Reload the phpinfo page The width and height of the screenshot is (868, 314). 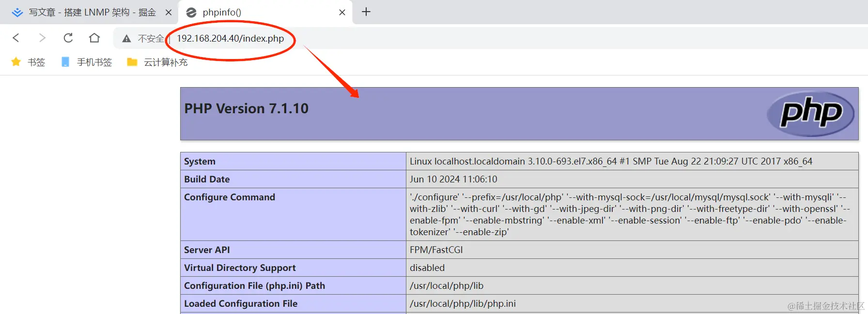(x=68, y=38)
